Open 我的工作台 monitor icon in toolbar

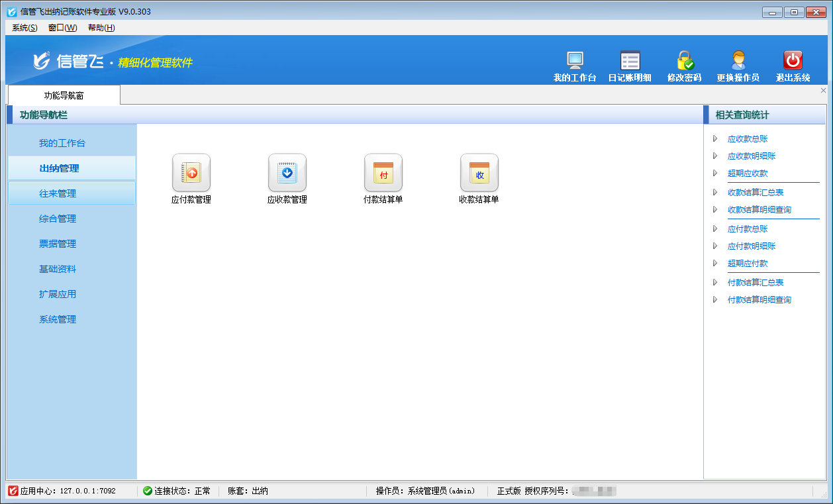(x=575, y=61)
